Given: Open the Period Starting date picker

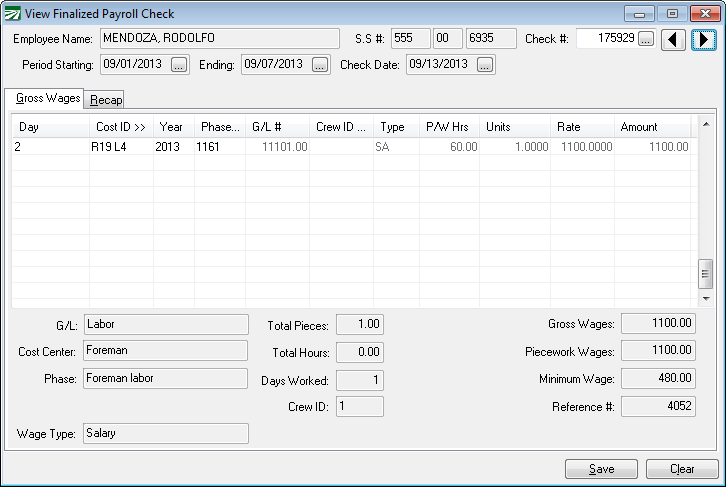Looking at the screenshot, I should coord(179,65).
